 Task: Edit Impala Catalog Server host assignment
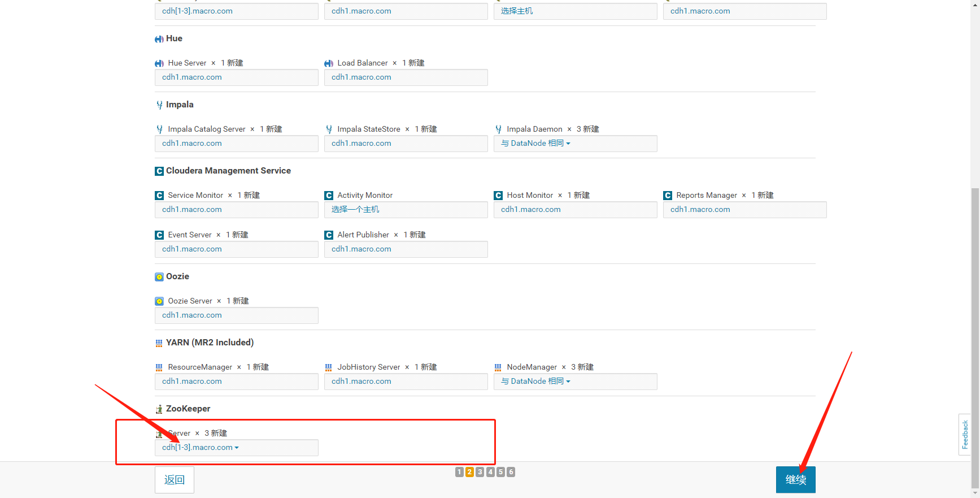236,144
